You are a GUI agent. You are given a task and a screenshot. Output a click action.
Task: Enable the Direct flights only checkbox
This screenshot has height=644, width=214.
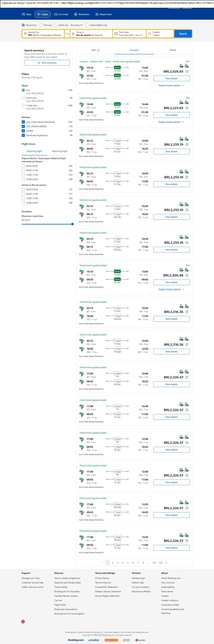(x=87, y=25)
